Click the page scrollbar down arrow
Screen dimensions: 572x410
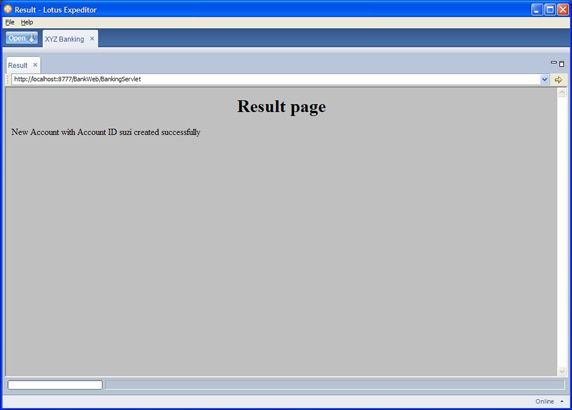click(562, 371)
